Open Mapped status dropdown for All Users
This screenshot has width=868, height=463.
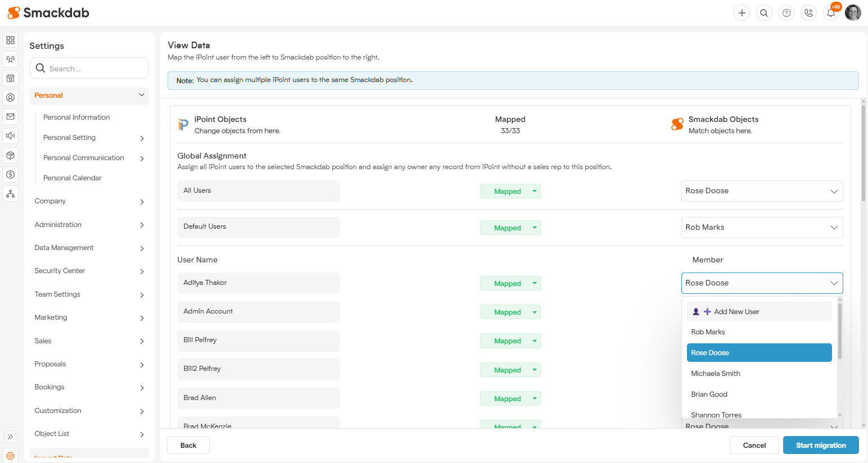[x=534, y=191]
